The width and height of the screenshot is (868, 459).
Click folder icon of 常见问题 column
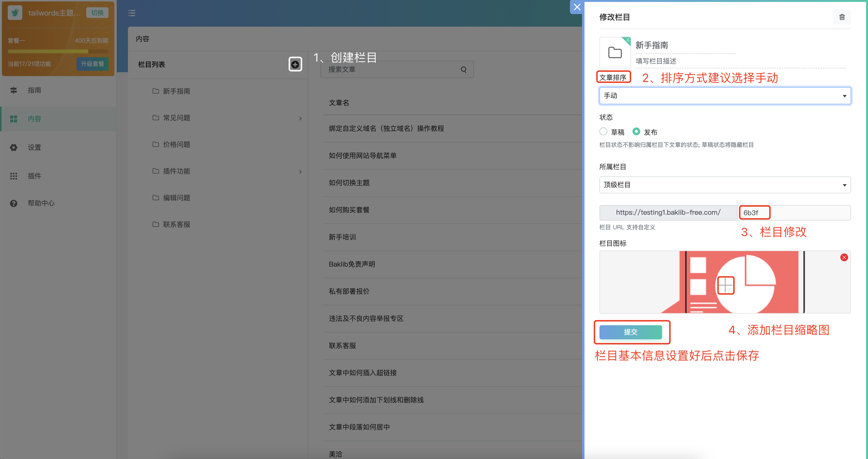(156, 118)
